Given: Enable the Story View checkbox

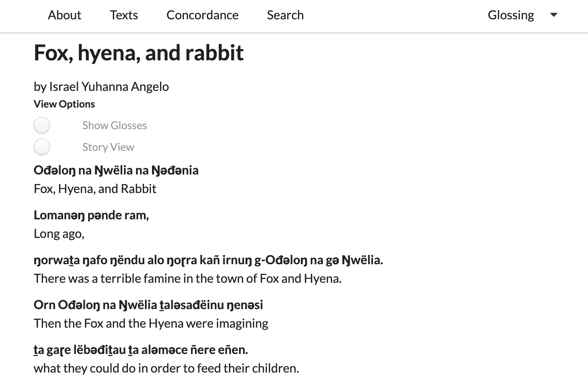Looking at the screenshot, I should coord(42,147).
